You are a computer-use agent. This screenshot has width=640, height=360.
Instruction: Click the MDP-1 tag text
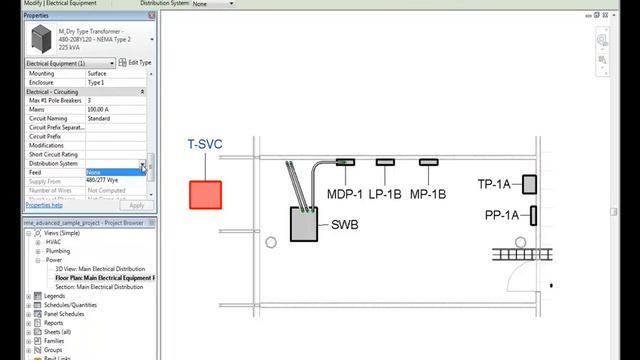[344, 194]
